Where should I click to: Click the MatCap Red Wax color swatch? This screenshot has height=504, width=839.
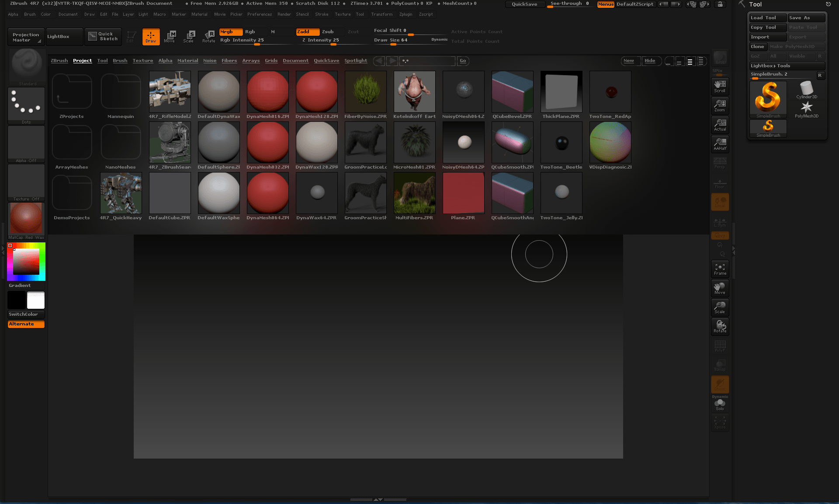coord(25,219)
